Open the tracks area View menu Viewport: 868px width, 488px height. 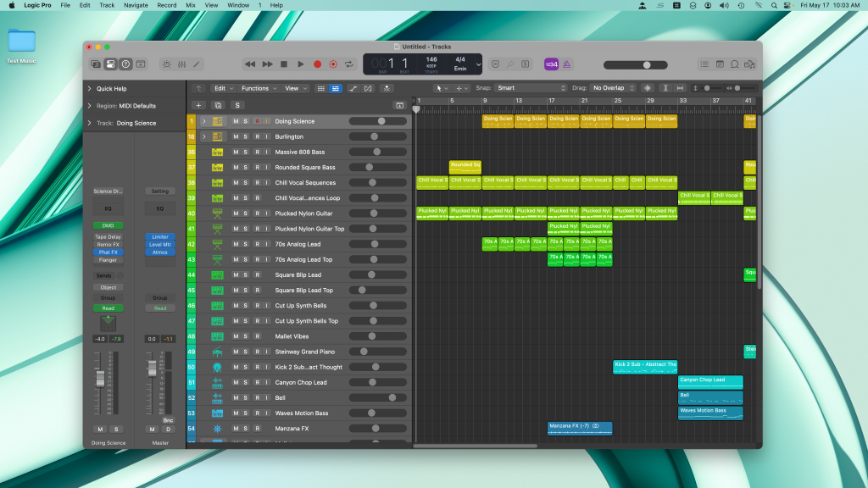pos(296,88)
